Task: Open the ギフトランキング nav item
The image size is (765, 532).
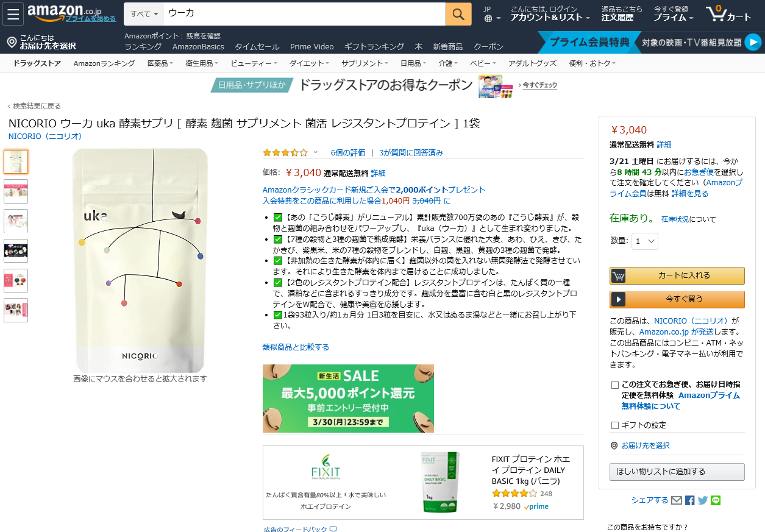Action: tap(374, 47)
